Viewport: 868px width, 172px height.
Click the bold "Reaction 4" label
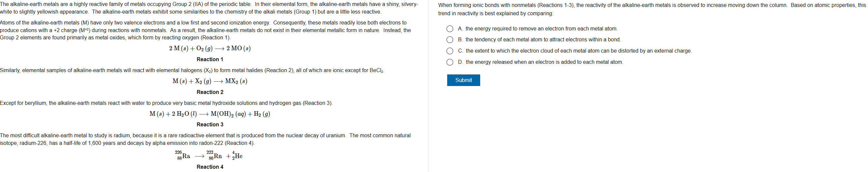pyautogui.click(x=210, y=167)
